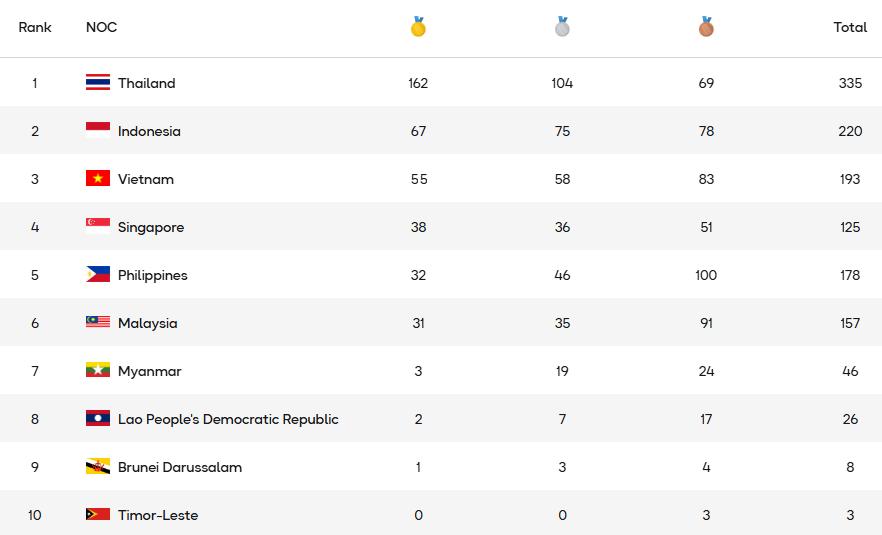882x535 pixels.
Task: Click the Laos flag icon
Action: 98,419
